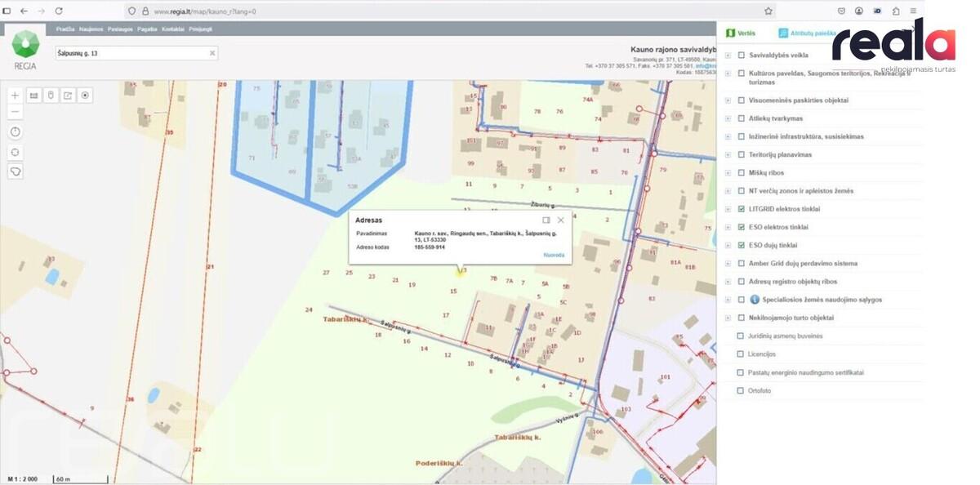Open browser extensions puzzle icon
This screenshot has width=980, height=485.
click(x=896, y=11)
